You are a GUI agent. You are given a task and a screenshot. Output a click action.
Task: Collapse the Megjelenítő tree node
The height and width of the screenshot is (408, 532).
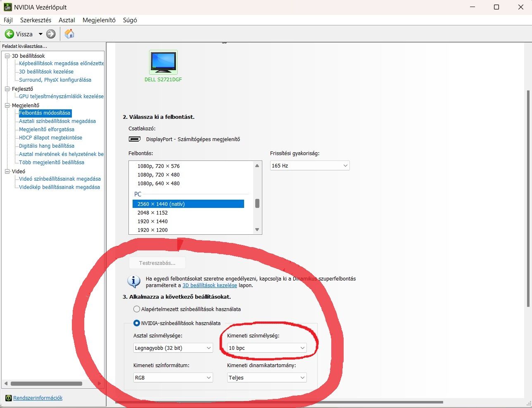point(7,105)
